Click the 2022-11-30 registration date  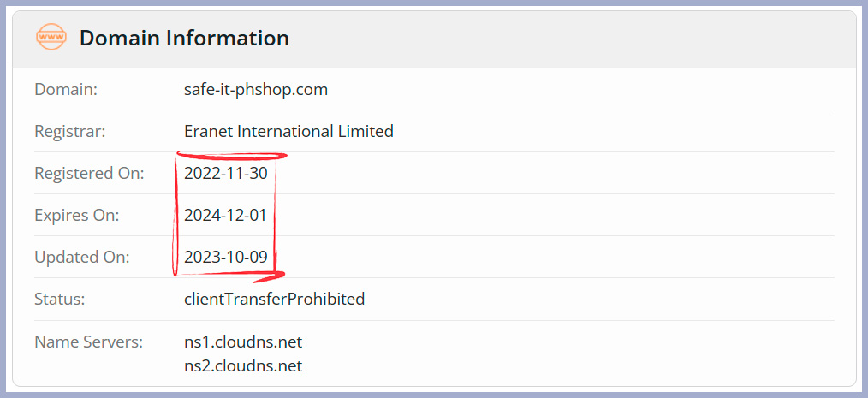pos(225,173)
